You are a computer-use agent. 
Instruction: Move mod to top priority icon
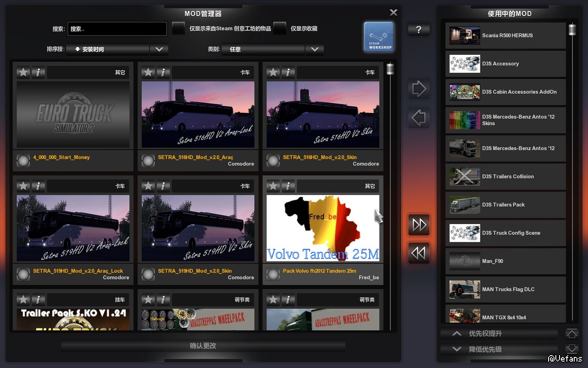571,333
